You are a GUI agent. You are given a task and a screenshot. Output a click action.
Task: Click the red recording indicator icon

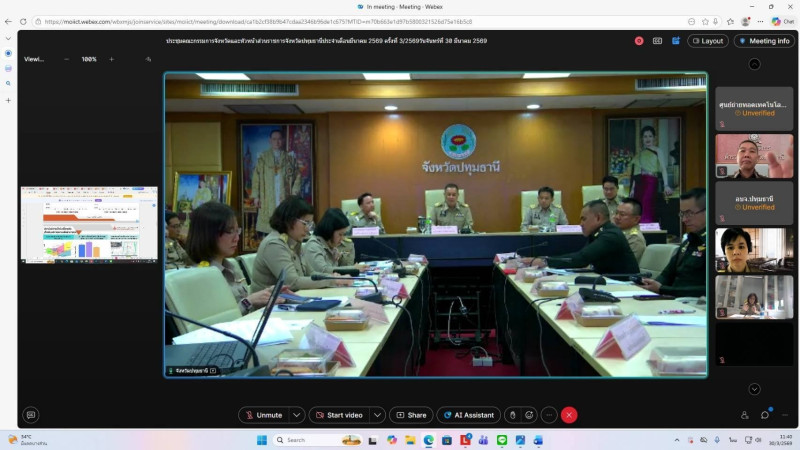tap(639, 41)
